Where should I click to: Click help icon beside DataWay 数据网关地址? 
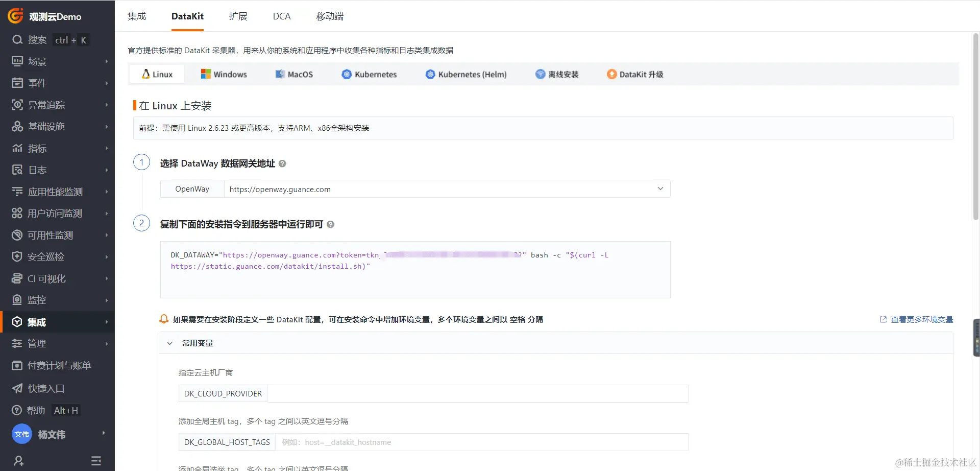[282, 163]
